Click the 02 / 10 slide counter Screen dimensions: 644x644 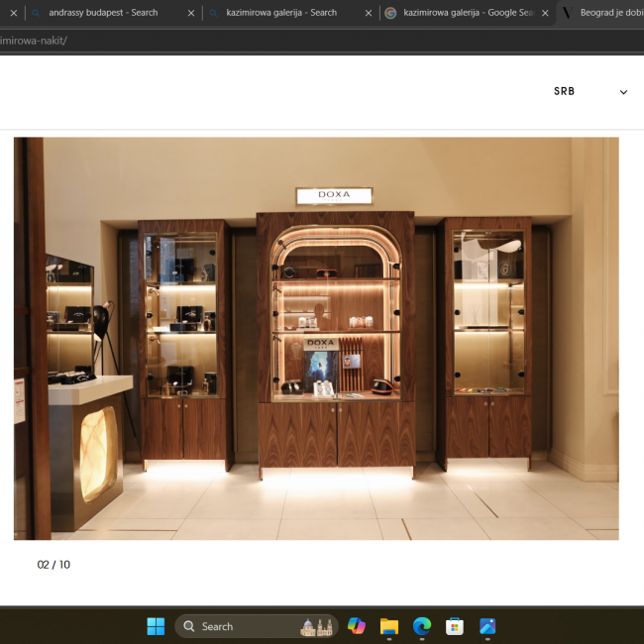(x=54, y=565)
